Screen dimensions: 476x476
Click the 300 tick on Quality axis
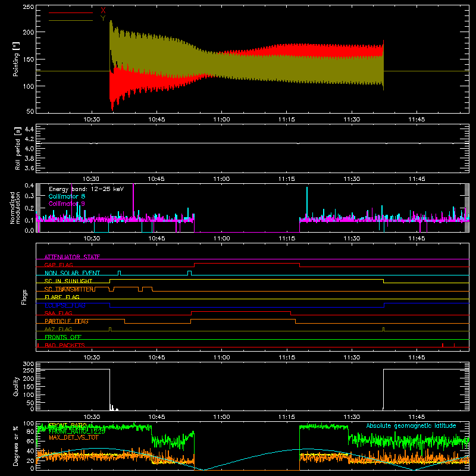tap(29, 364)
